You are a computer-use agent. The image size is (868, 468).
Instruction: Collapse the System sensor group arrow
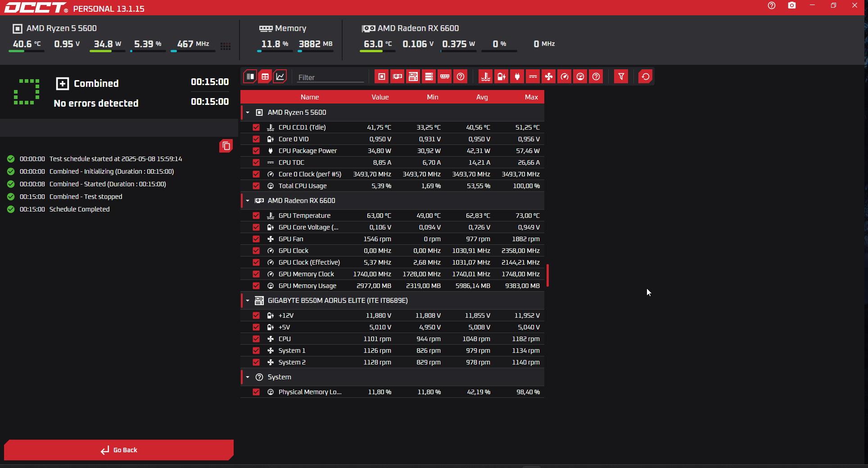click(x=248, y=377)
